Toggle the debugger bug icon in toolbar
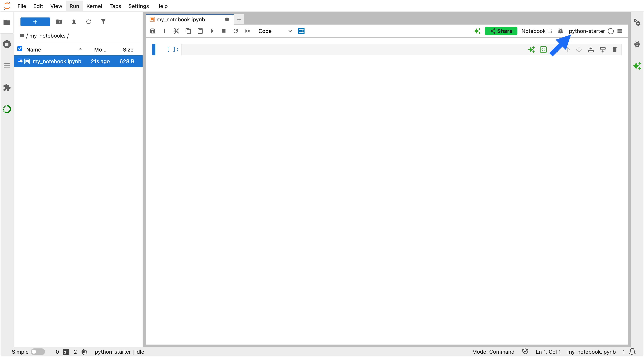The image size is (644, 357). pos(560,31)
